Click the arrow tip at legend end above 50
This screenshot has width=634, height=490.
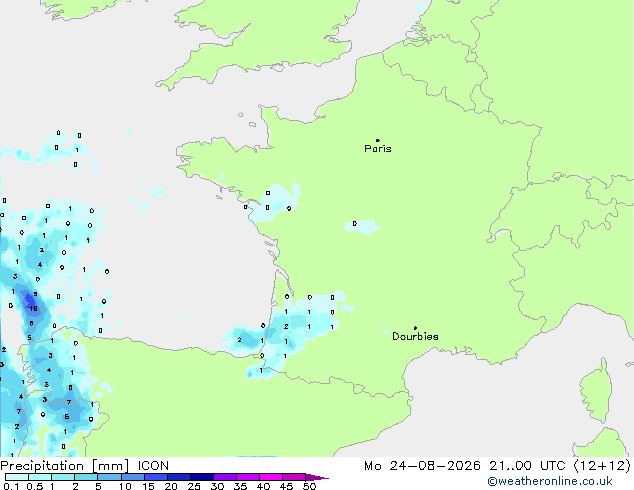click(x=318, y=477)
